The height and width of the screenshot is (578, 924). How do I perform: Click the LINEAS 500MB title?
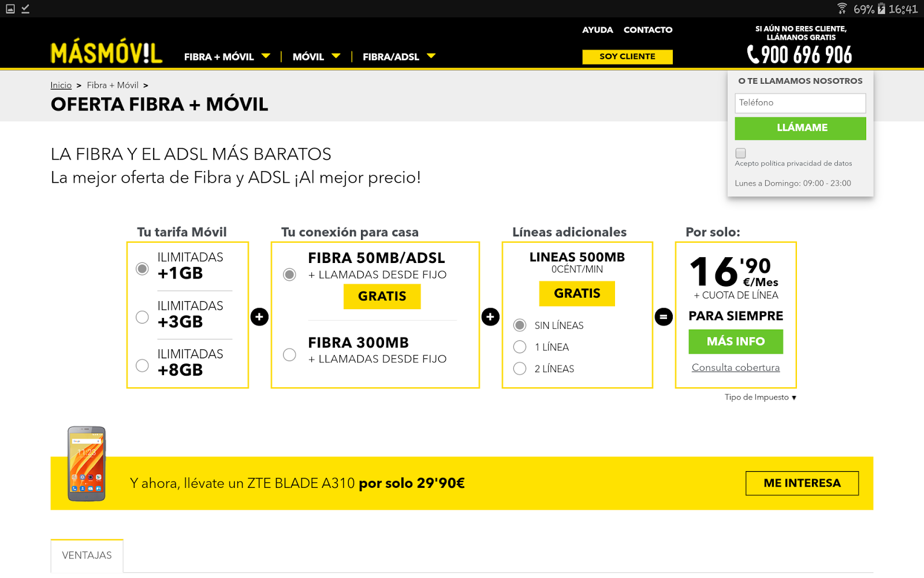click(577, 257)
